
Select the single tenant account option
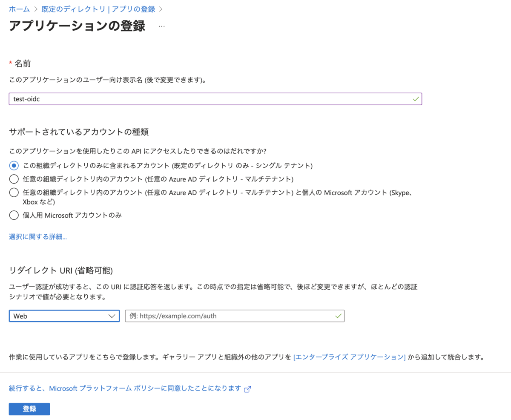click(x=13, y=166)
